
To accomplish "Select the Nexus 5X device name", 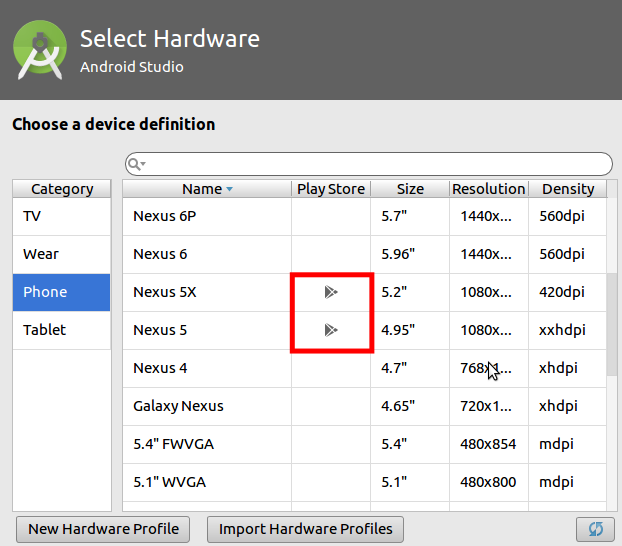I will pyautogui.click(x=165, y=292).
